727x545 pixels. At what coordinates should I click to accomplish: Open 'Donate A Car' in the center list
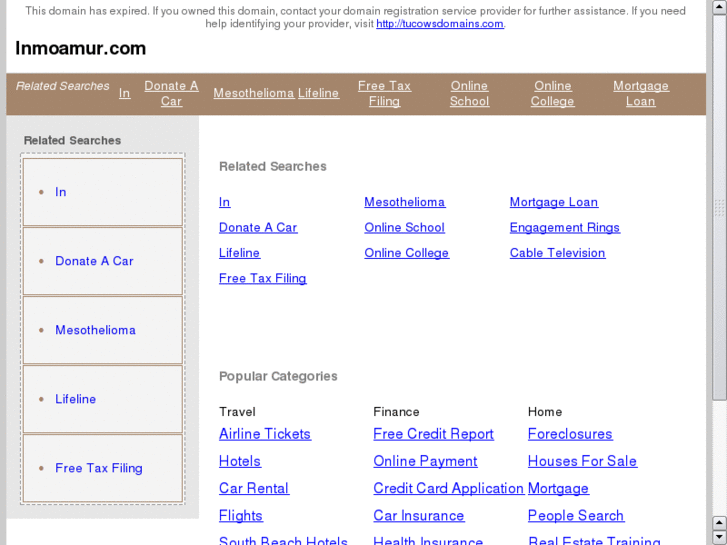pos(258,228)
